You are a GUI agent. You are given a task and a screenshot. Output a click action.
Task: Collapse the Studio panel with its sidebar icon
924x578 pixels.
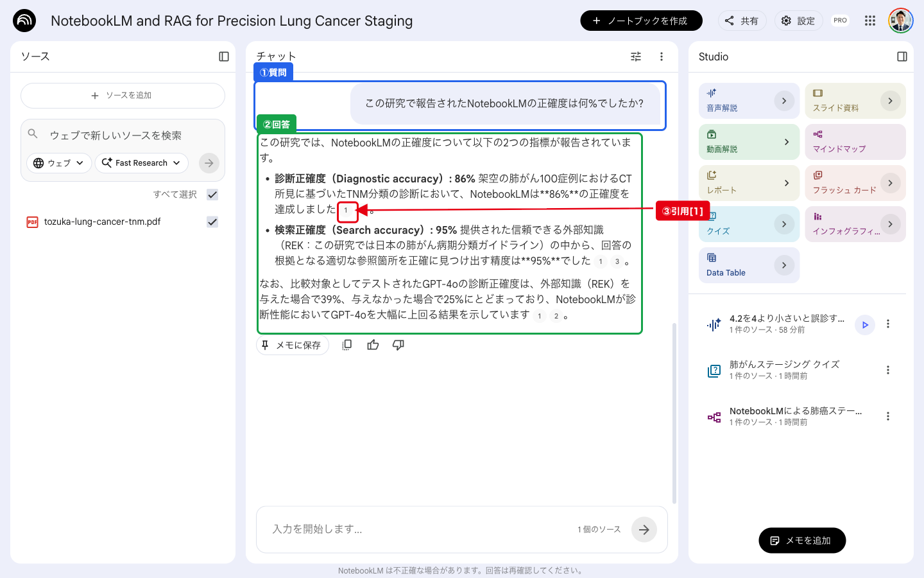tap(902, 57)
